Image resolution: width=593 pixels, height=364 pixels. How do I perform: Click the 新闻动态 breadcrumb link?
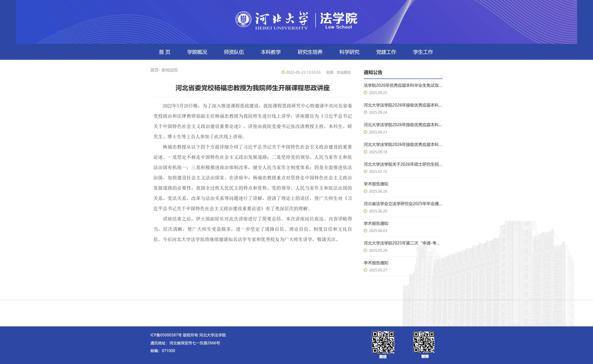pos(170,70)
